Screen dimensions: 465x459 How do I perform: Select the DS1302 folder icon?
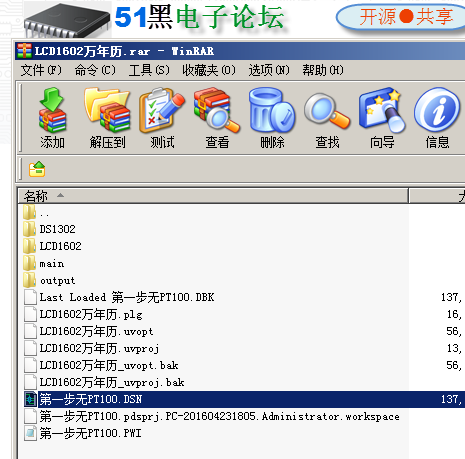(x=30, y=229)
